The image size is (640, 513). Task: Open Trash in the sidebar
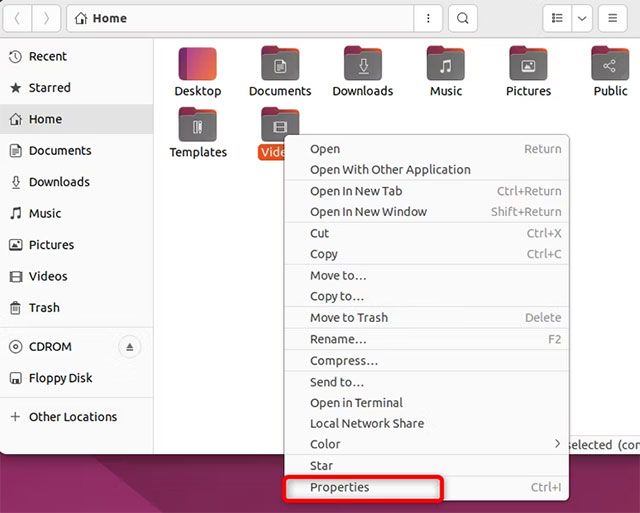pos(77,308)
